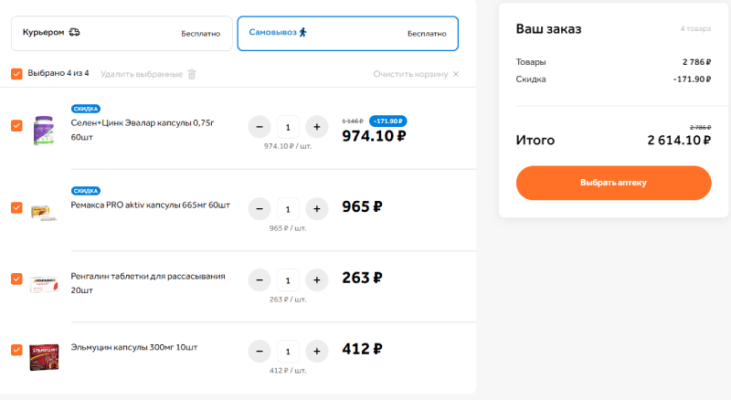Uncheck the Селен+Цинк Эвалар item checkbox

16,126
